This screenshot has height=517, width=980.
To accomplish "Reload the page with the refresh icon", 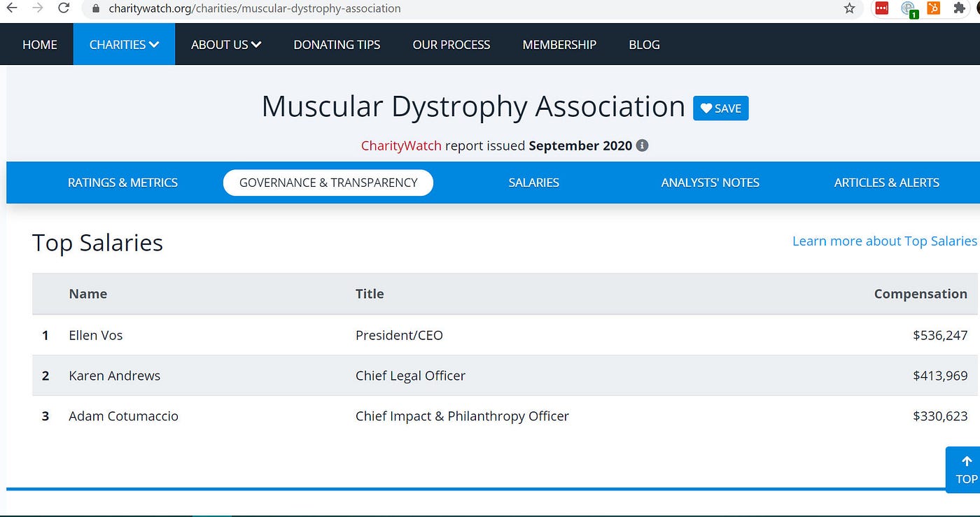I will tap(64, 8).
